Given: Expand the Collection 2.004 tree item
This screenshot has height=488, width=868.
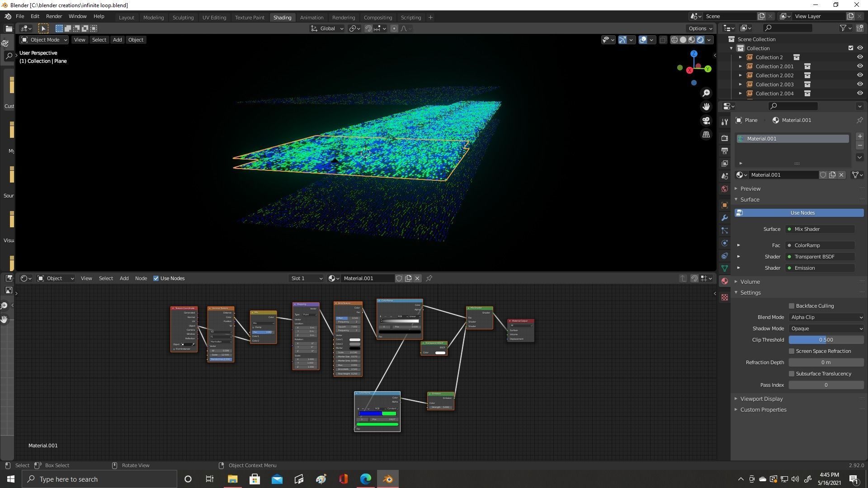Looking at the screenshot, I should 740,94.
